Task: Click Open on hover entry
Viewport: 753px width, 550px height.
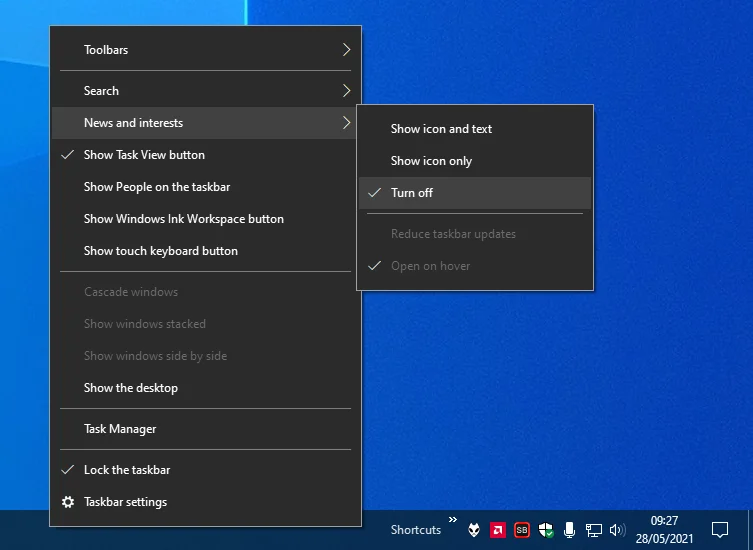Action: pyautogui.click(x=475, y=266)
